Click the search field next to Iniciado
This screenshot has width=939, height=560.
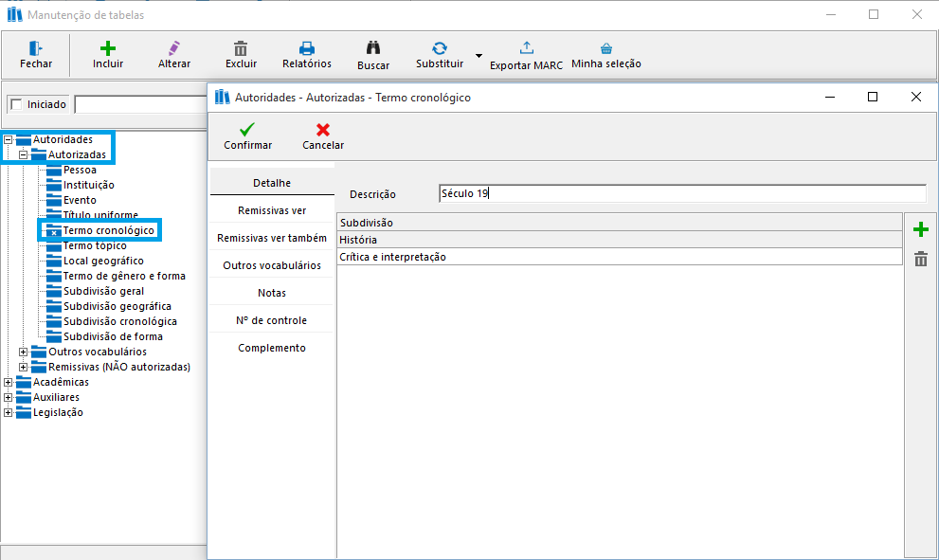click(x=141, y=104)
